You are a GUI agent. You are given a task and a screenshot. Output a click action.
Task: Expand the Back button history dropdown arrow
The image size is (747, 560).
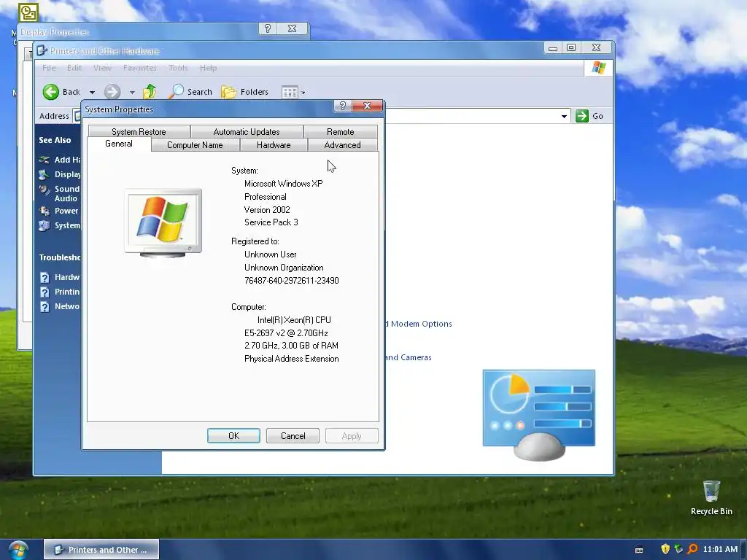pos(92,93)
